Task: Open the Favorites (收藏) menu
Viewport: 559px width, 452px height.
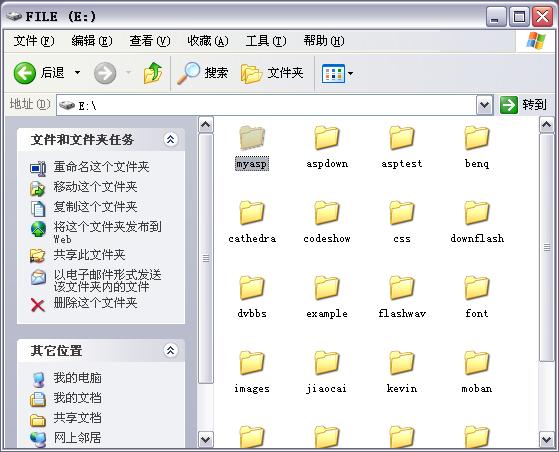Action: coord(208,41)
